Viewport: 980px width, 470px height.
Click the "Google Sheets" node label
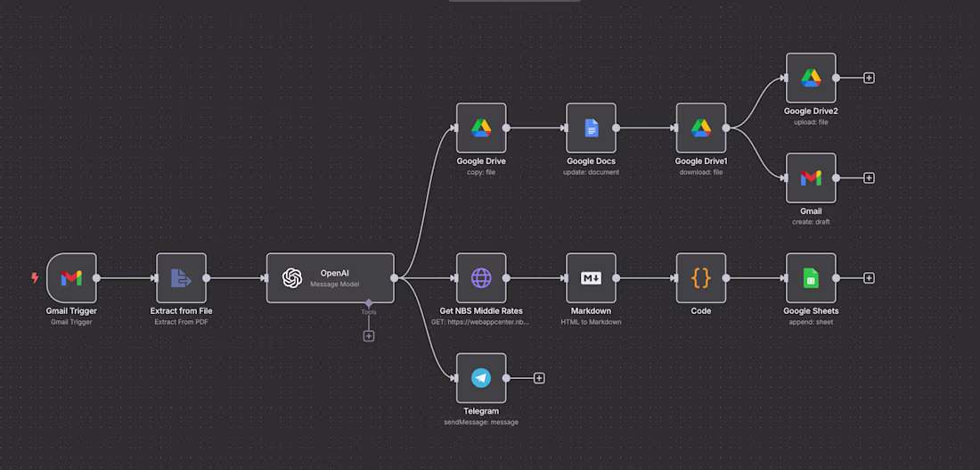[812, 311]
